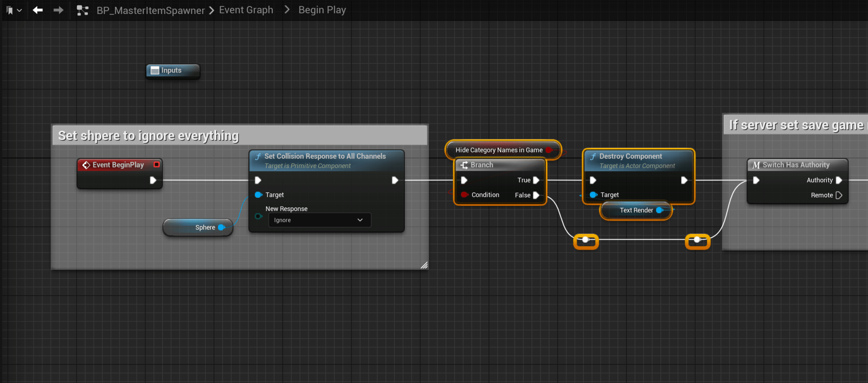This screenshot has width=868, height=383.
Task: Select the Inputs collapsed node
Action: click(x=172, y=71)
